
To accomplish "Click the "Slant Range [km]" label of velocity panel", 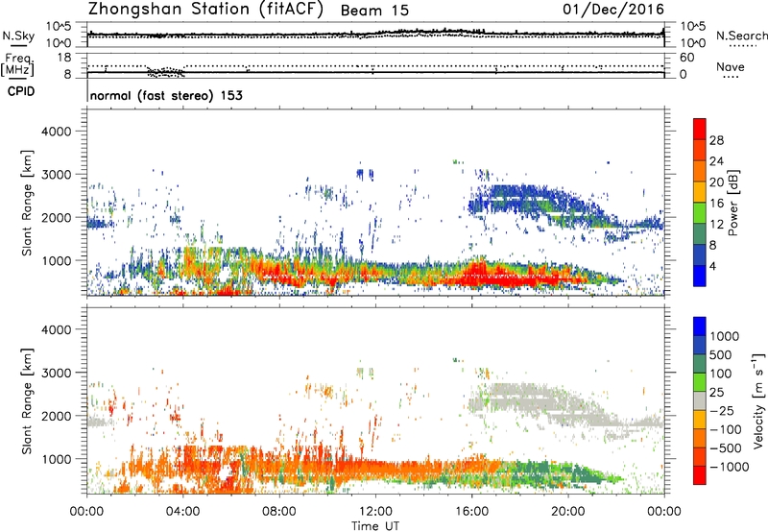I will click(x=27, y=401).
